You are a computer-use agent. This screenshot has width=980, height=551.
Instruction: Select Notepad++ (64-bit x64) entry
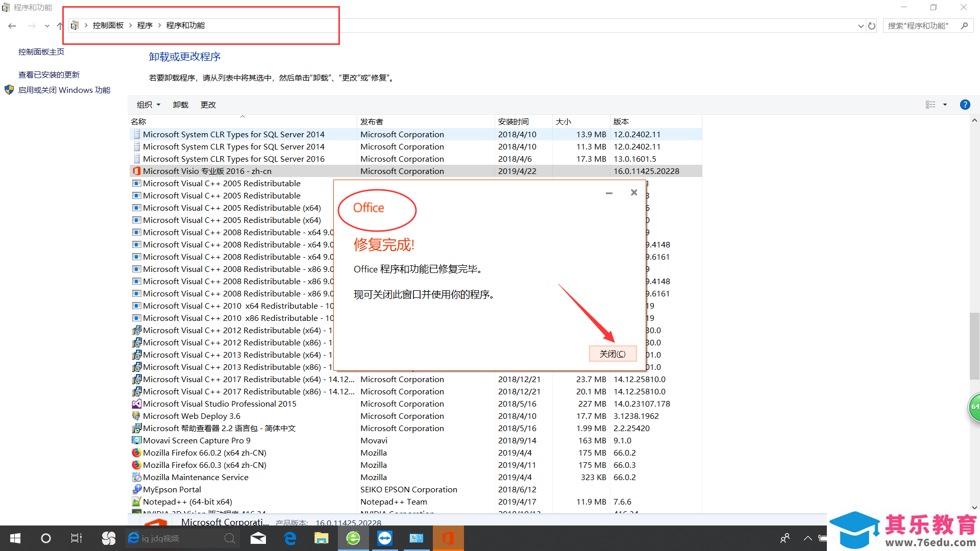point(415,502)
